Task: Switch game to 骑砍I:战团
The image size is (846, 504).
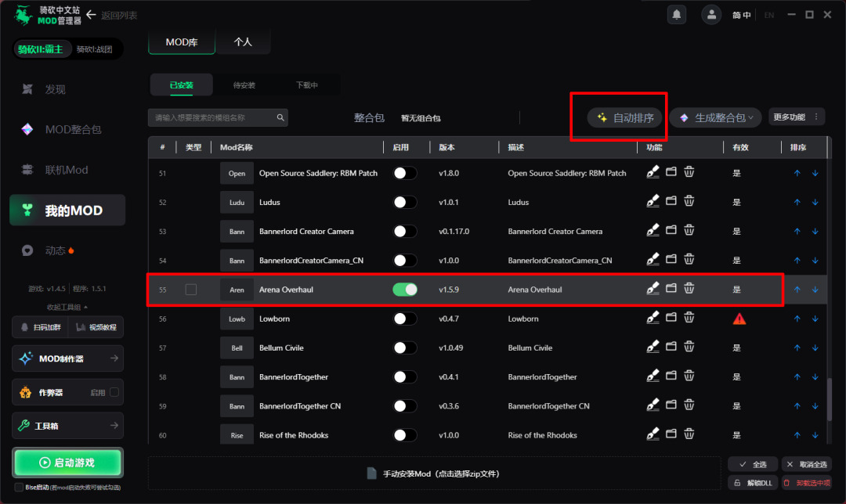Action: pyautogui.click(x=95, y=49)
